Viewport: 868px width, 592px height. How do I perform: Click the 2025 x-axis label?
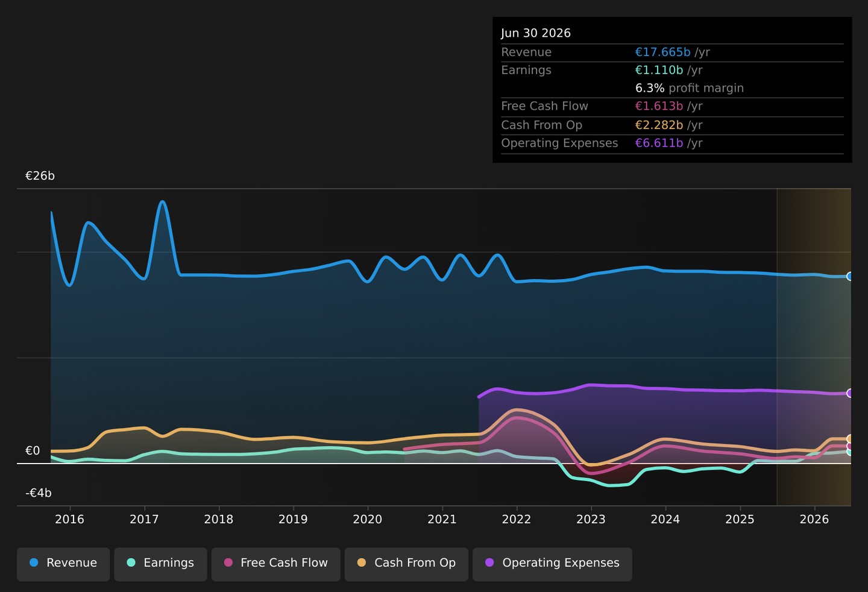tap(740, 520)
